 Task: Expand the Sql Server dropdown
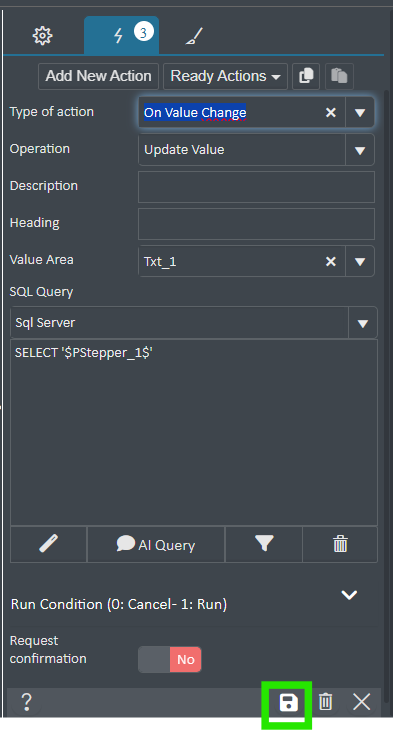pos(363,323)
